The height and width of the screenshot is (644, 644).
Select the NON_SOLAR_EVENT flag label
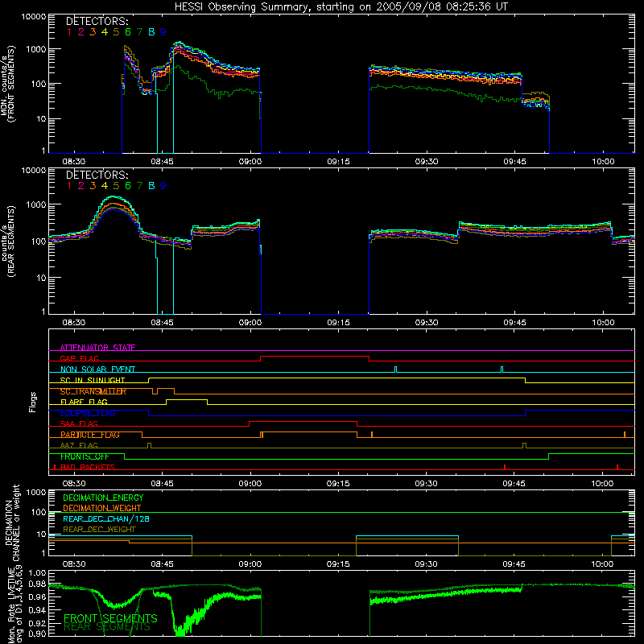[x=97, y=369]
